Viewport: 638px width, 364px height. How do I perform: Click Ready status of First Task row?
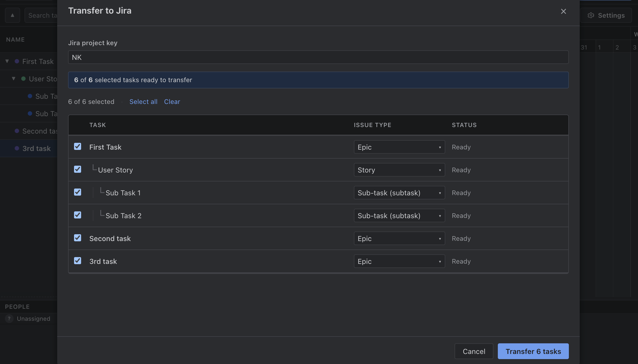pos(461,147)
